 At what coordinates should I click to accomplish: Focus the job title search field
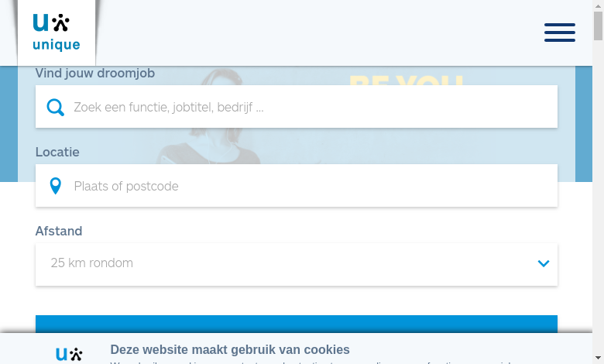point(297,107)
